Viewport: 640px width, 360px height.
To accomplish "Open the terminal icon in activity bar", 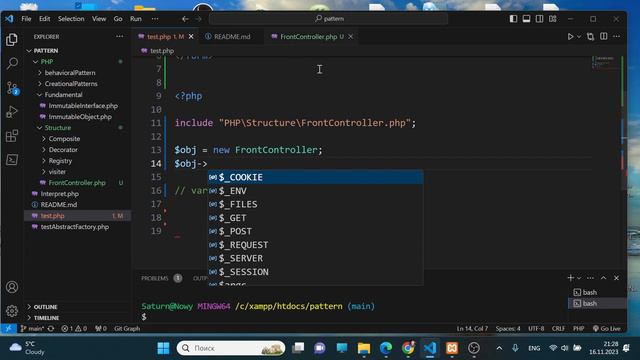I will pyautogui.click(x=12, y=160).
